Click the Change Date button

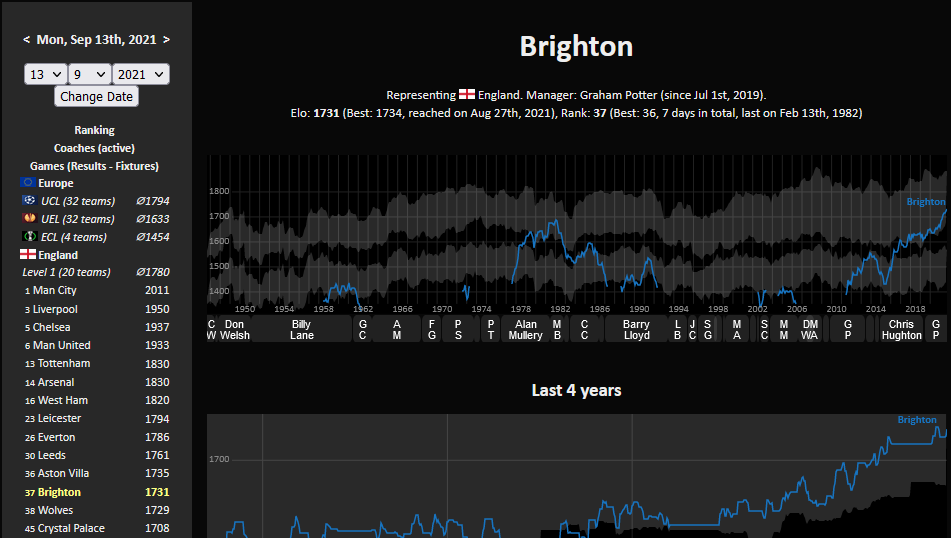coord(96,96)
